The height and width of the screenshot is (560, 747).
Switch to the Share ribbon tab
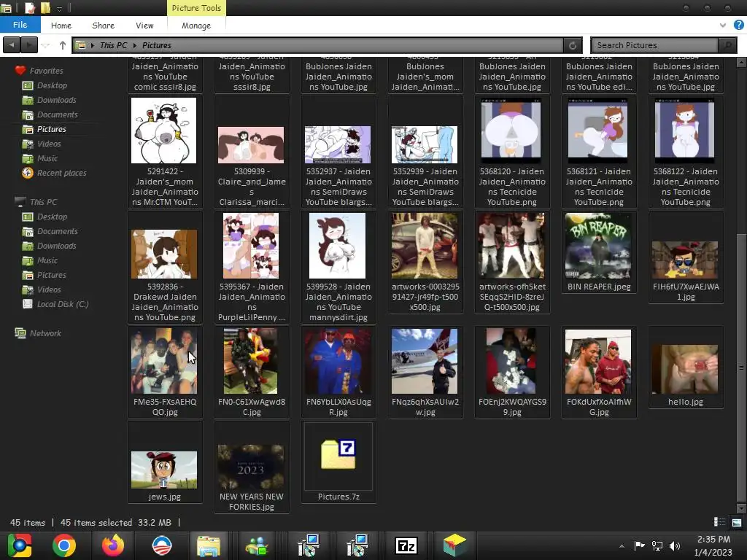103,26
